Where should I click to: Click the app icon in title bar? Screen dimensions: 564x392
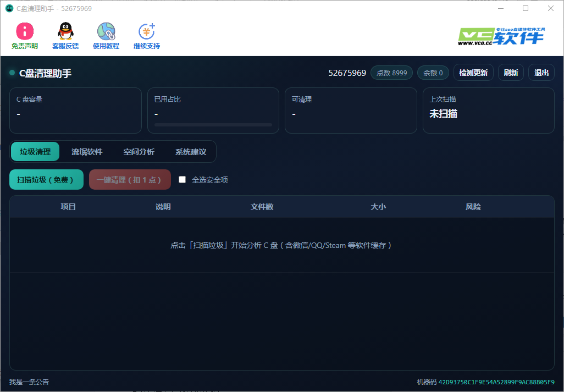[9, 8]
